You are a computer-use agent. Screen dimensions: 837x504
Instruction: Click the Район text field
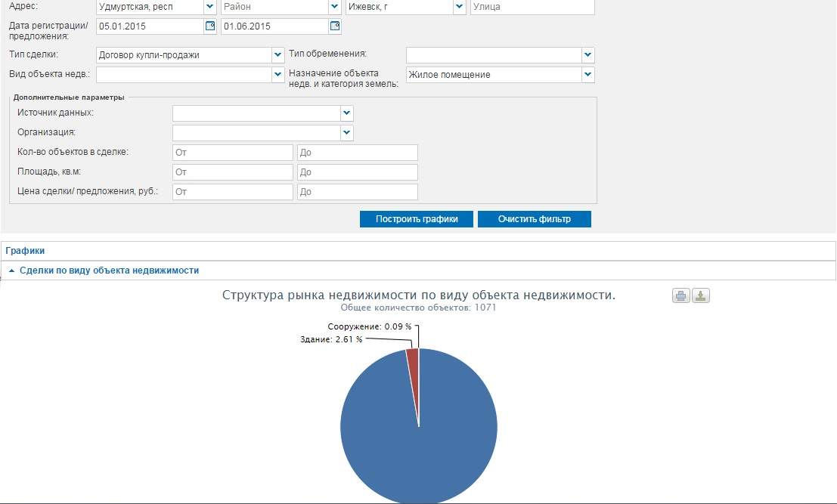[x=275, y=7]
